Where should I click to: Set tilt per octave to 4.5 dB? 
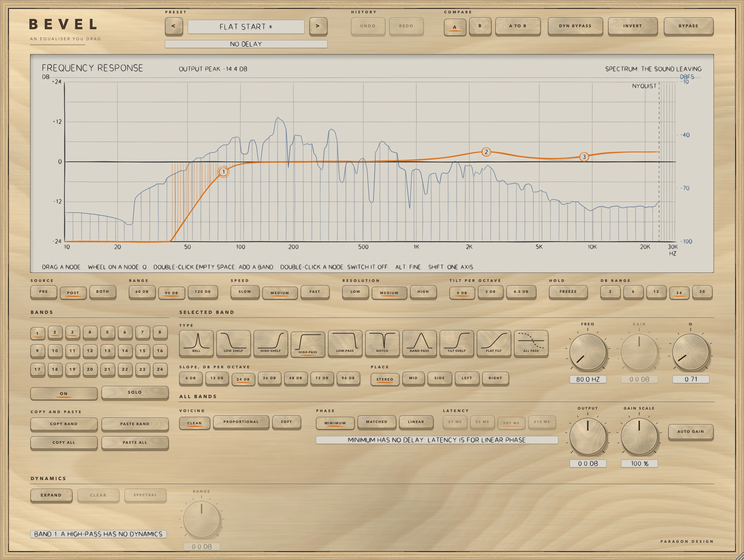click(521, 292)
